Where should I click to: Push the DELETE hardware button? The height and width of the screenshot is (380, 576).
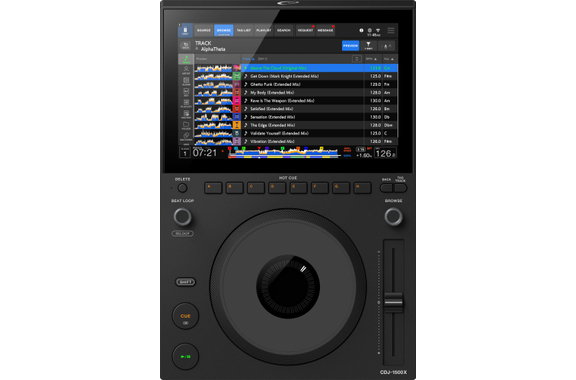pyautogui.click(x=182, y=188)
